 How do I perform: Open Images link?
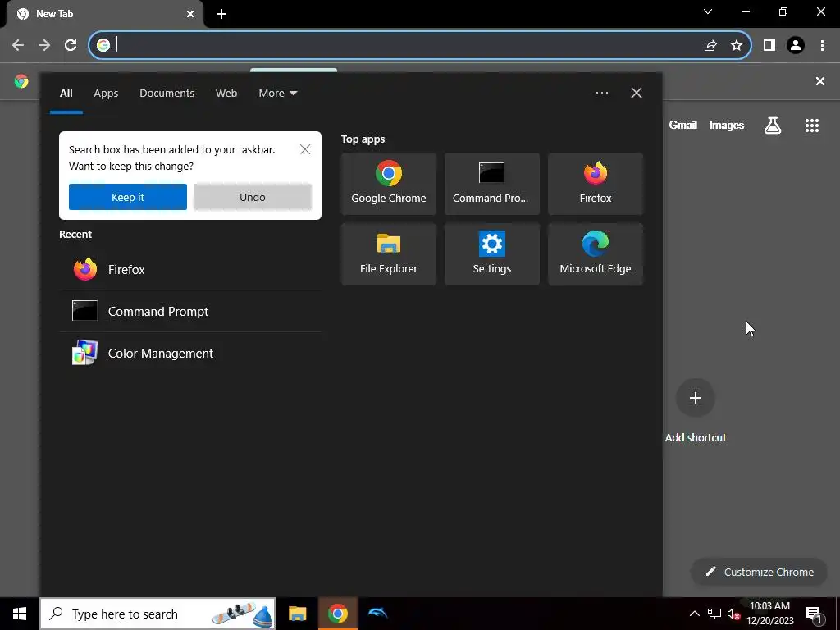point(727,125)
